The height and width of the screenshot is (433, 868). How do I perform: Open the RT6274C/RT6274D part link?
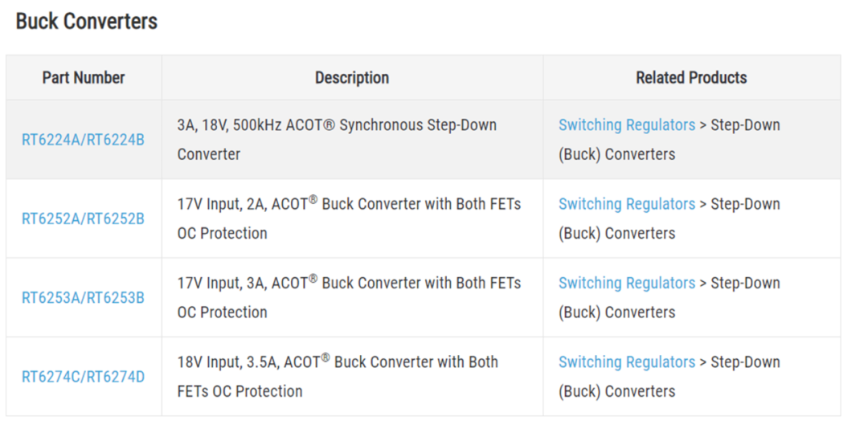tap(83, 377)
